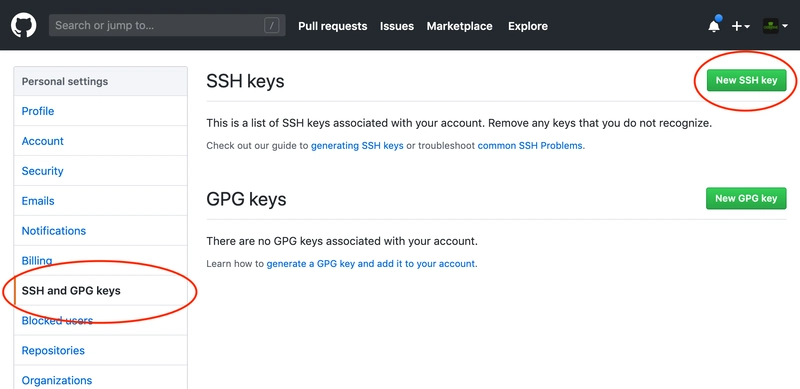Click the New GPG key button
The image size is (800, 389).
click(x=746, y=198)
